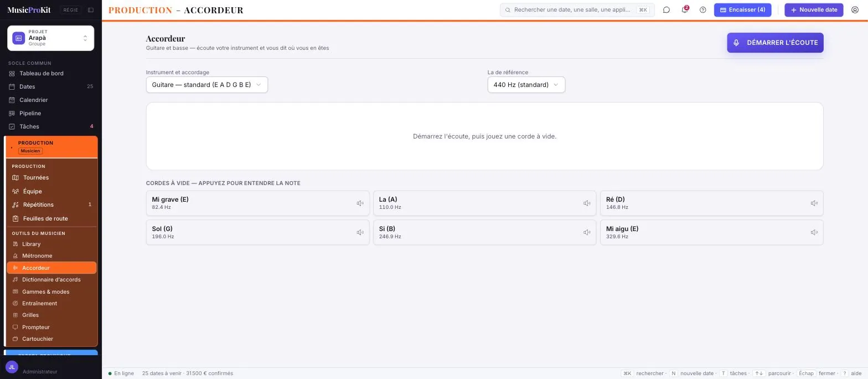This screenshot has height=379, width=868.
Task: Click the JL user avatar
Action: coord(12,367)
